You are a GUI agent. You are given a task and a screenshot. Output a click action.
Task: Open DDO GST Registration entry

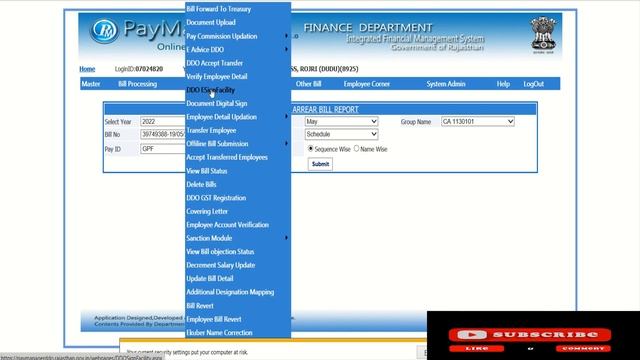[x=216, y=198]
